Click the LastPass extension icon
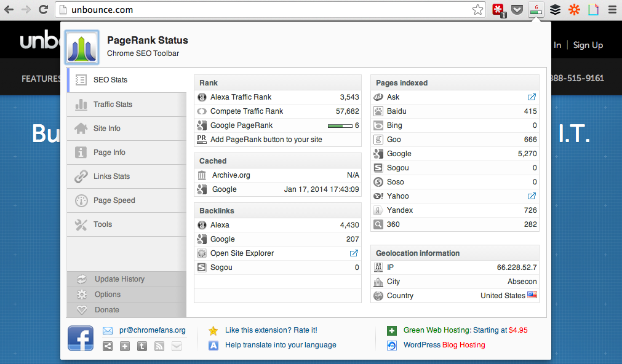This screenshot has height=364, width=622. [x=498, y=10]
